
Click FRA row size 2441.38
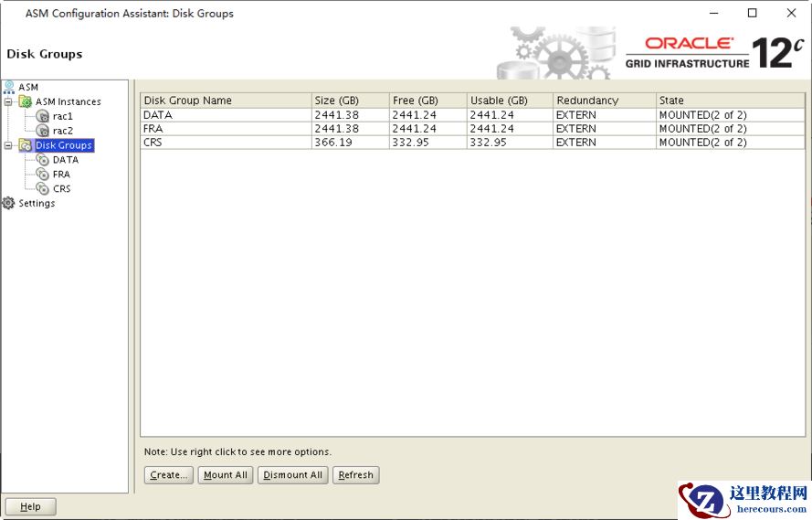(x=350, y=129)
